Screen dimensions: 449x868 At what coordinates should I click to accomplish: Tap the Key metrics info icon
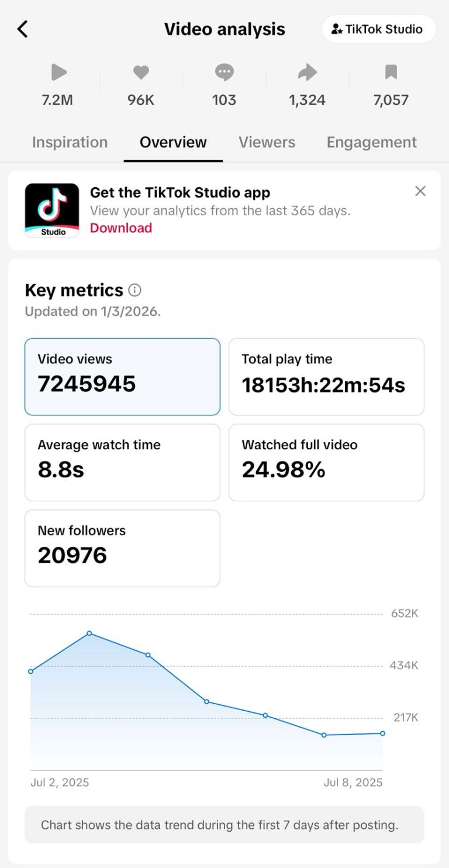134,290
